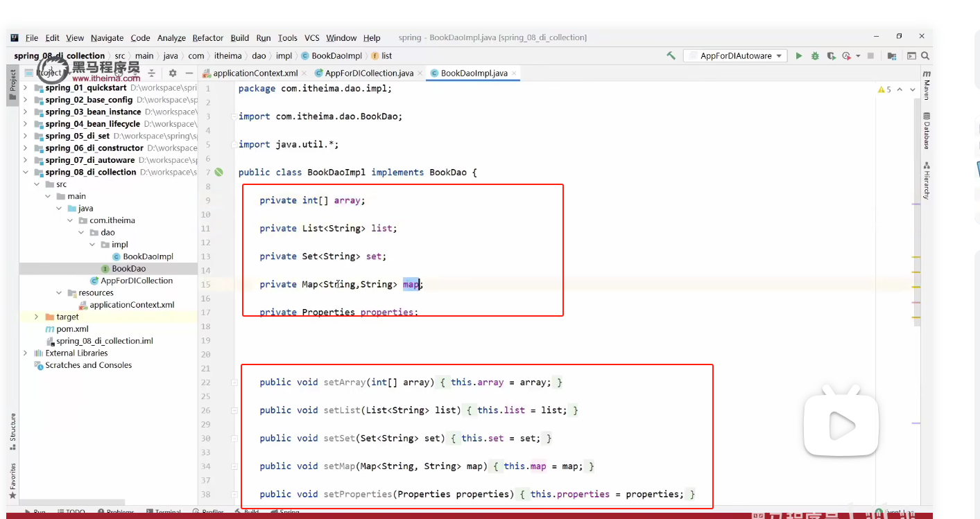Image resolution: width=980 pixels, height=519 pixels.
Task: Click the gray Stop square icon
Action: tap(871, 56)
